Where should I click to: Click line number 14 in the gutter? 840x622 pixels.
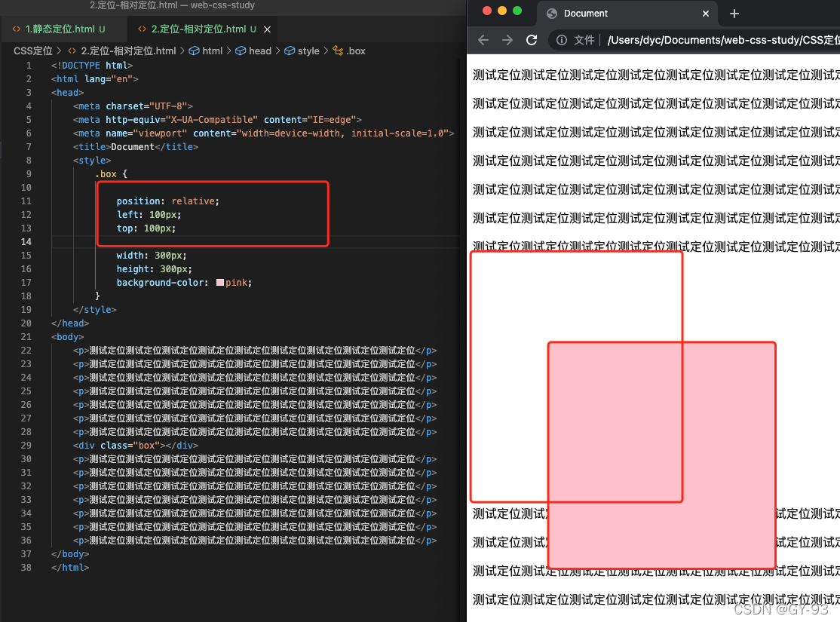click(26, 241)
